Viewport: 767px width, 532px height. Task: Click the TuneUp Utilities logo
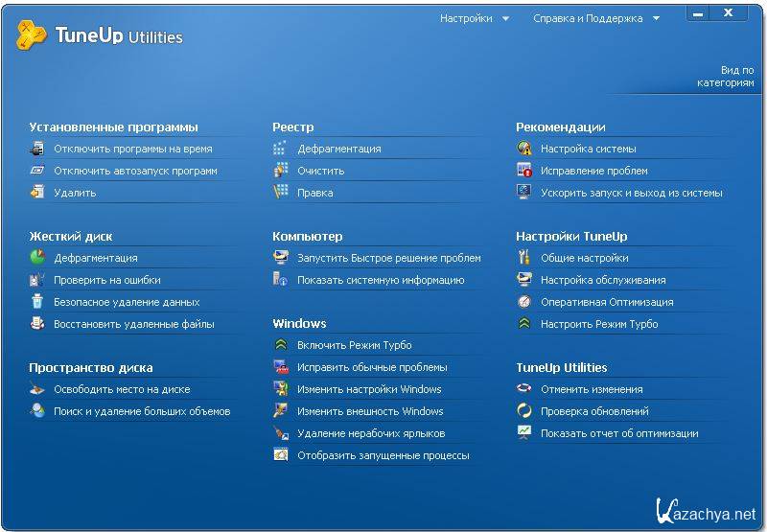coord(99,36)
